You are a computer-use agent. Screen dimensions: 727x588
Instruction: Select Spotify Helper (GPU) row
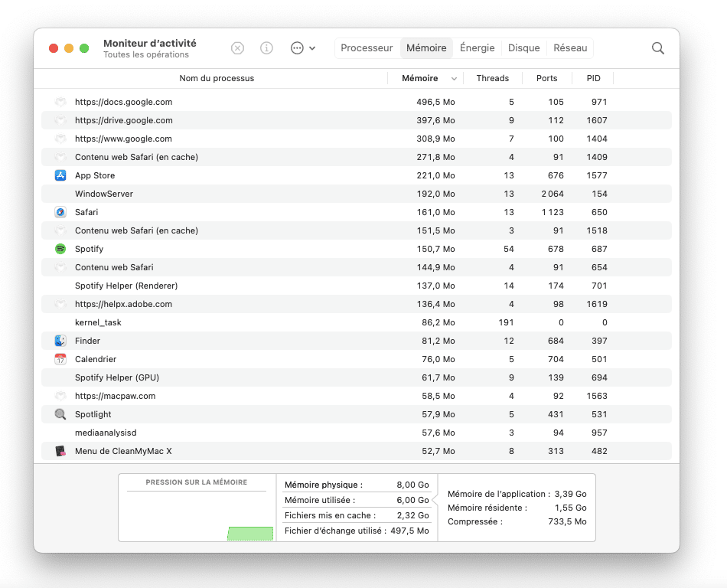point(356,377)
